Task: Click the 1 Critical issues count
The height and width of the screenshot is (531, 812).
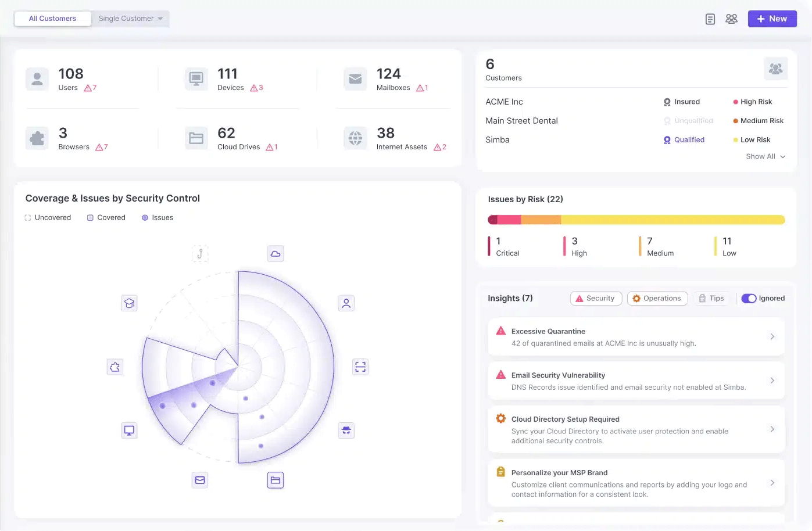Action: (x=504, y=246)
